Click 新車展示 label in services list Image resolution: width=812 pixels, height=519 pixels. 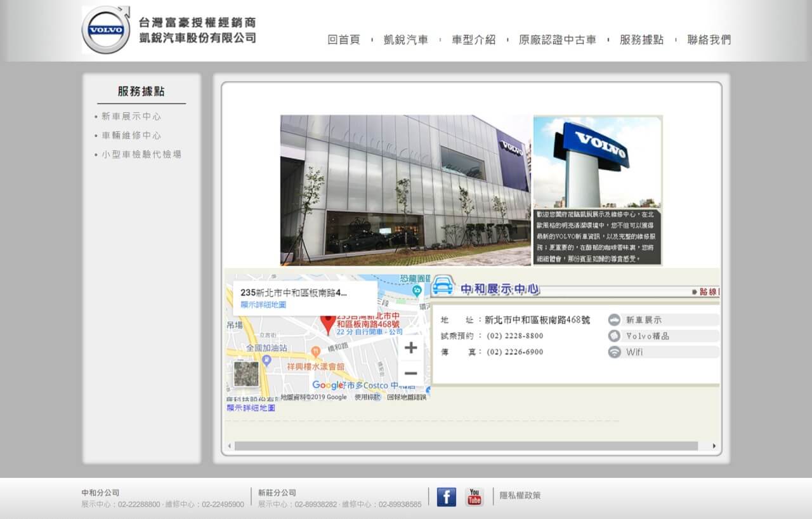click(644, 320)
